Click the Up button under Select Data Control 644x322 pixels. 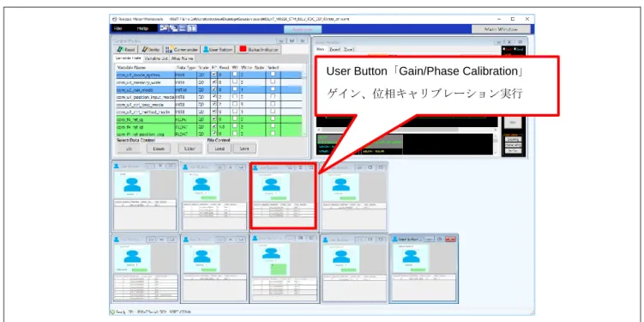click(129, 149)
